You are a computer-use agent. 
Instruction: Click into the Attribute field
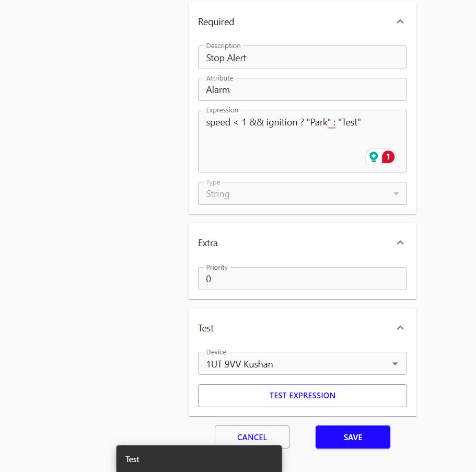click(x=302, y=90)
